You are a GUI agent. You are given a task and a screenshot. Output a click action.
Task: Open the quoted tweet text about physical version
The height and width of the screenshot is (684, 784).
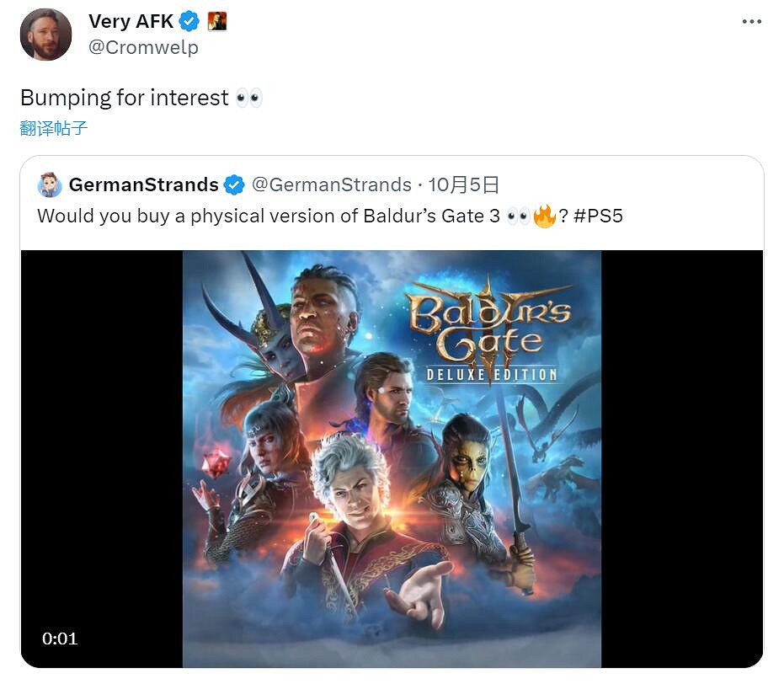coord(330,216)
